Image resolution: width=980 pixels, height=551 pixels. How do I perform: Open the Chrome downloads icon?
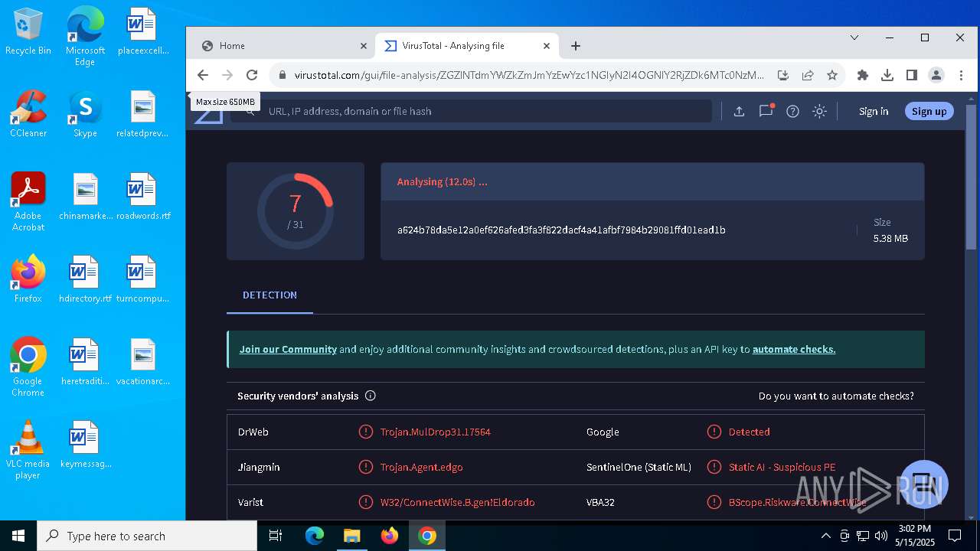click(887, 75)
